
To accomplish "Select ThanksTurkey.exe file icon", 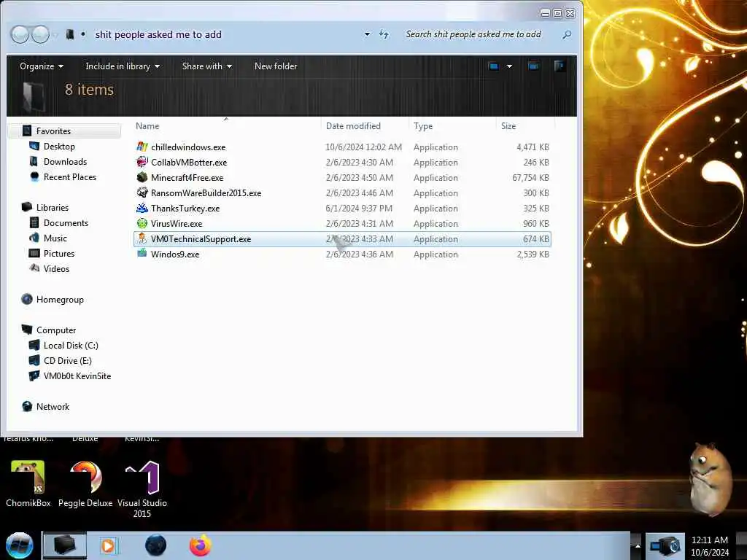I will (x=142, y=208).
